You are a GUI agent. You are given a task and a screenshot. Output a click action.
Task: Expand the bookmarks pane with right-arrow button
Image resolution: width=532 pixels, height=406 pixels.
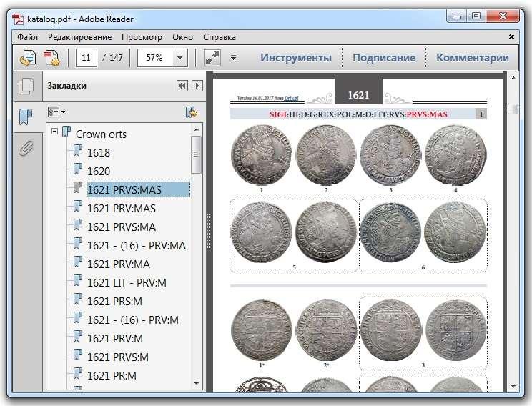coord(197,86)
